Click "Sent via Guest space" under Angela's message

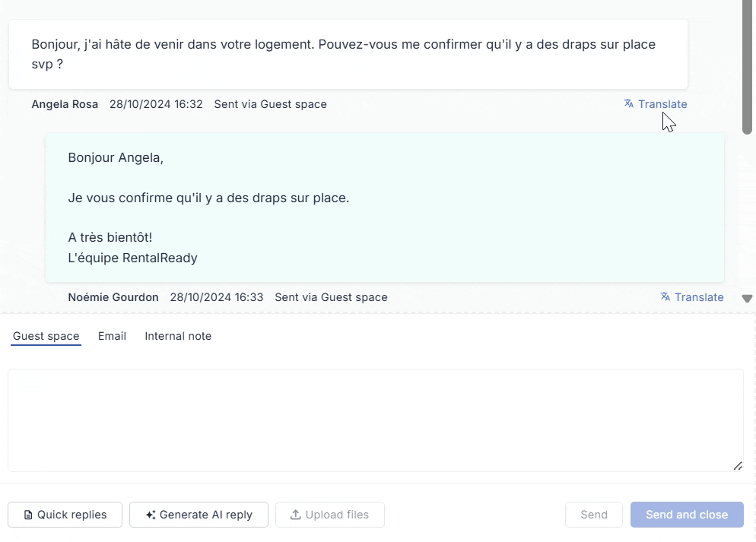tap(271, 104)
